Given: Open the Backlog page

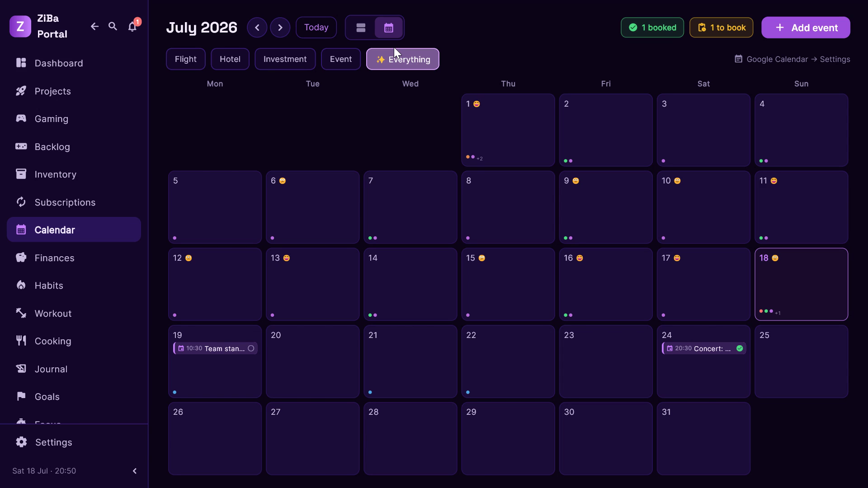Looking at the screenshot, I should coord(74,147).
